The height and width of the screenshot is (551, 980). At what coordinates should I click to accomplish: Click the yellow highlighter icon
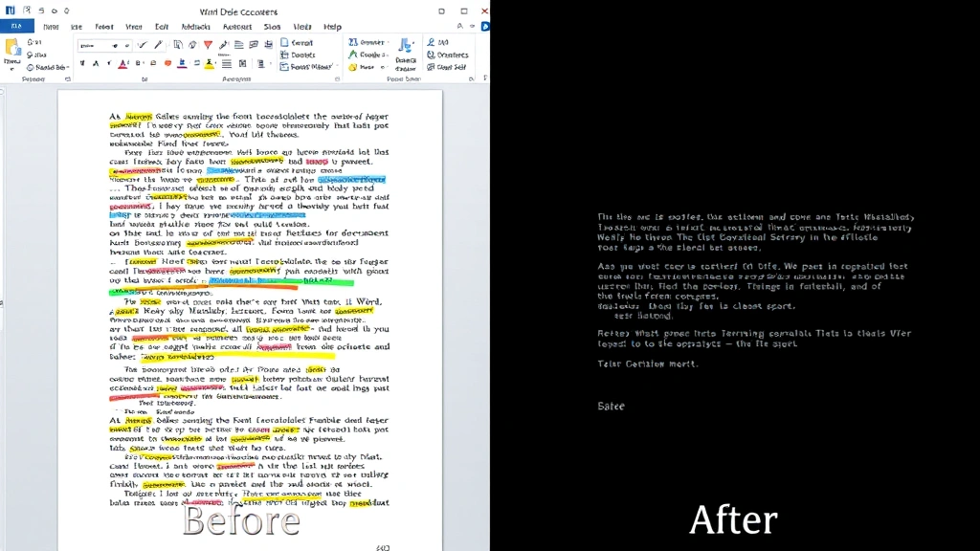[209, 64]
